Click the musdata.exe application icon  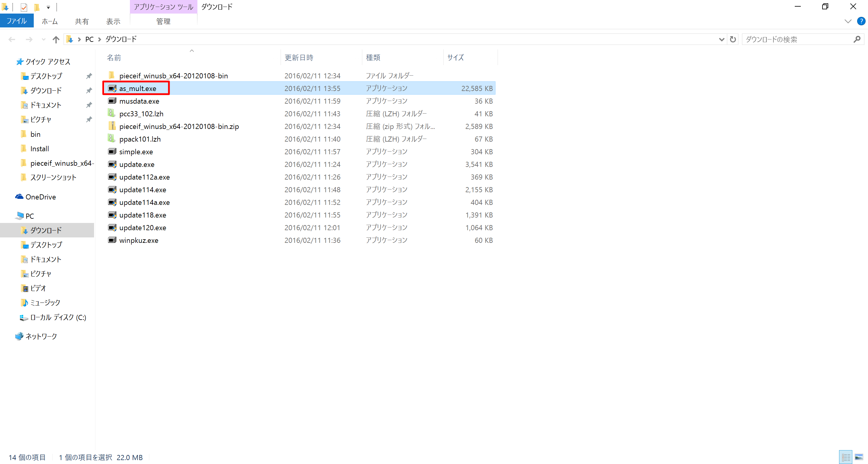[x=112, y=101]
